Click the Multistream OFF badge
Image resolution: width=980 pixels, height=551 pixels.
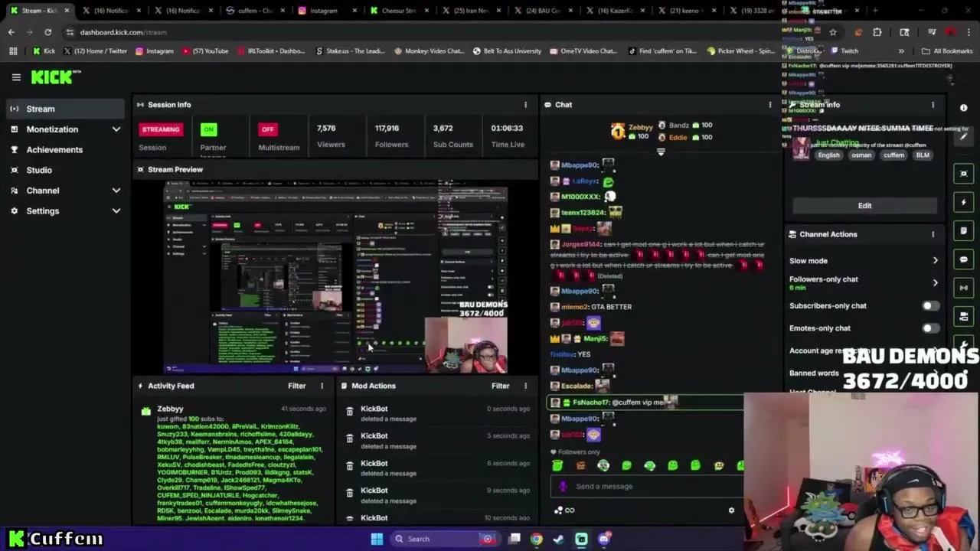(267, 129)
